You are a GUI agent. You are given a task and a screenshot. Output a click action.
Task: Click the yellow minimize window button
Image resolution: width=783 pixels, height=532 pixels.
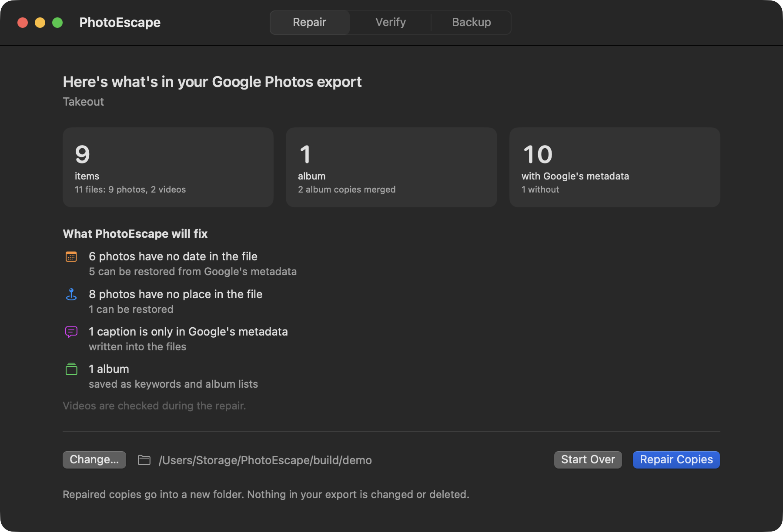pos(40,23)
